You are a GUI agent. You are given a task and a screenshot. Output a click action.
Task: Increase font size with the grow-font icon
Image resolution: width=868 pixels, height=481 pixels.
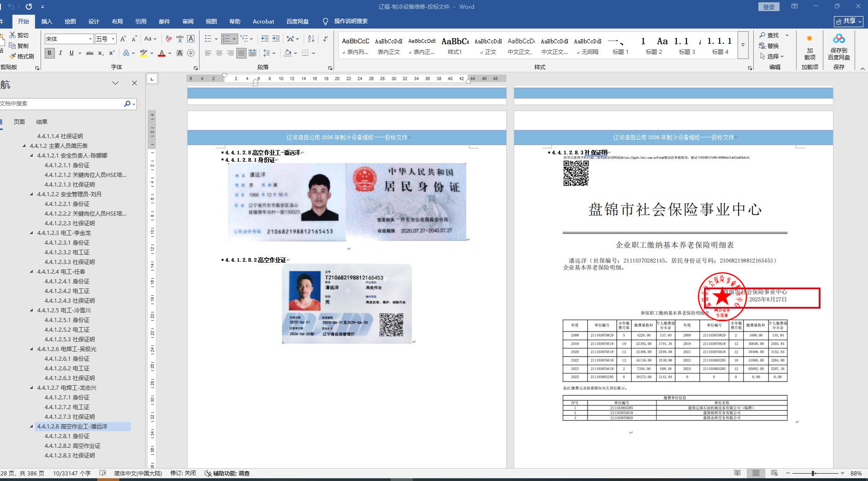coord(123,39)
